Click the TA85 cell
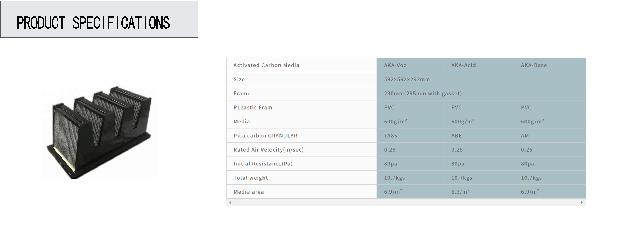644x225 pixels. point(391,136)
